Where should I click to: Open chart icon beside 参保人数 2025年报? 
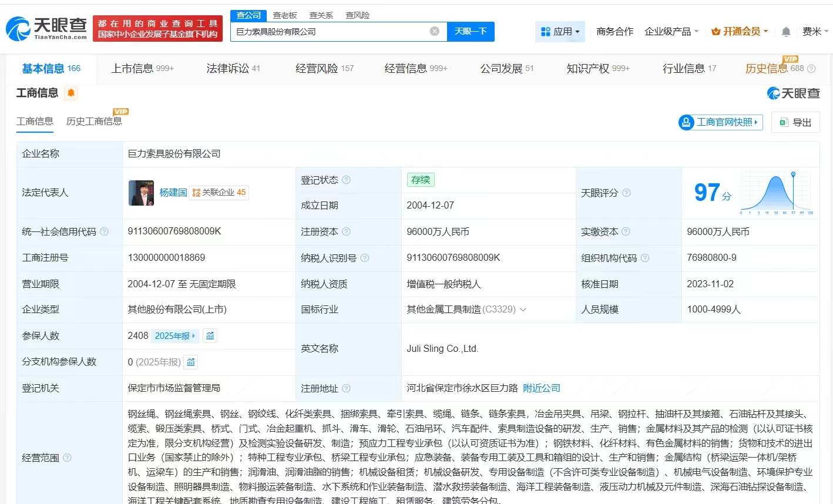pyautogui.click(x=210, y=336)
